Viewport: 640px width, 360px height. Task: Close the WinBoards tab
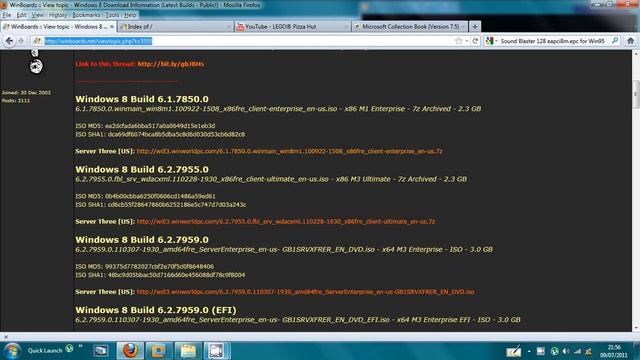click(x=112, y=27)
